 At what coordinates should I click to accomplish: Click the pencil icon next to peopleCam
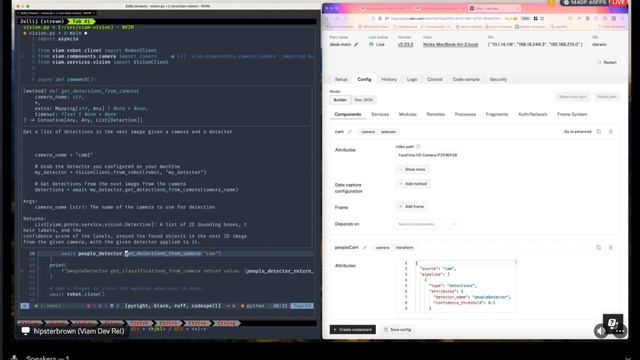tap(364, 247)
